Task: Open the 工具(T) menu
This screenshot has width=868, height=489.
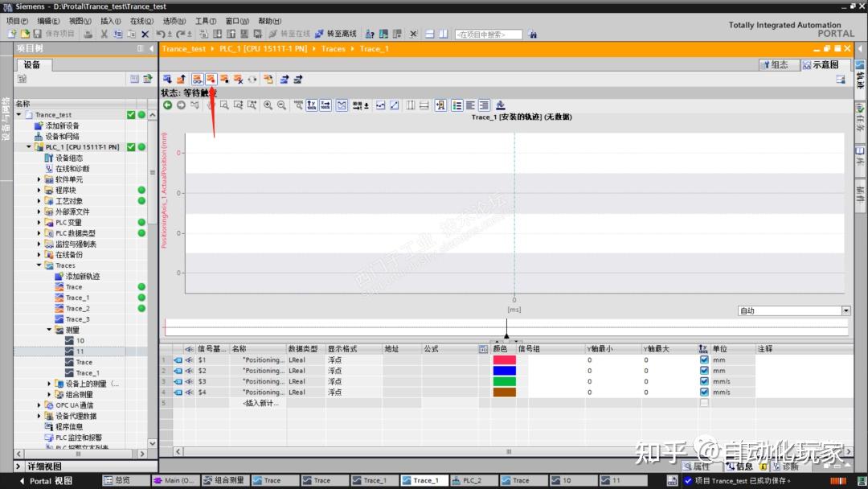Action: [206, 21]
